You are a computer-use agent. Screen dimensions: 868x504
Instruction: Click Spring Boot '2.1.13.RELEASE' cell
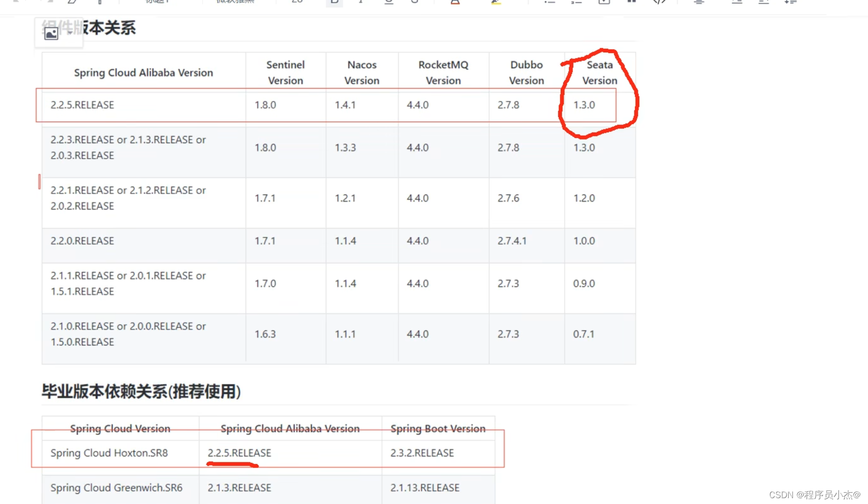tap(425, 488)
